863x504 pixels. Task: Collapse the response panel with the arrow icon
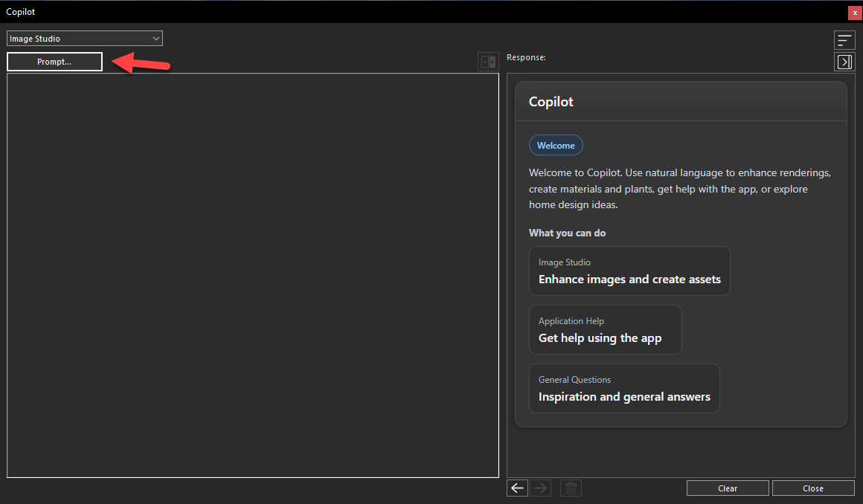click(844, 62)
